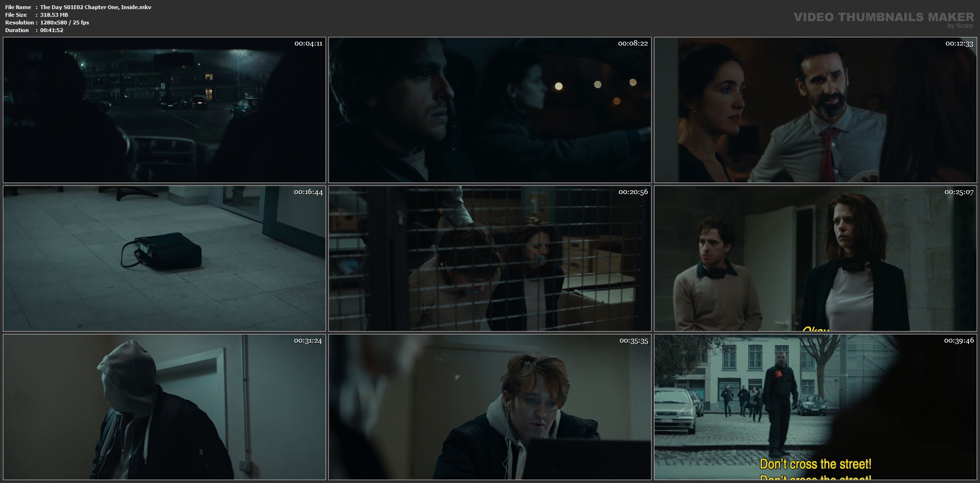Viewport: 980px width, 483px height.
Task: Open the thumbnail of people behind wire grid
Action: click(x=490, y=259)
